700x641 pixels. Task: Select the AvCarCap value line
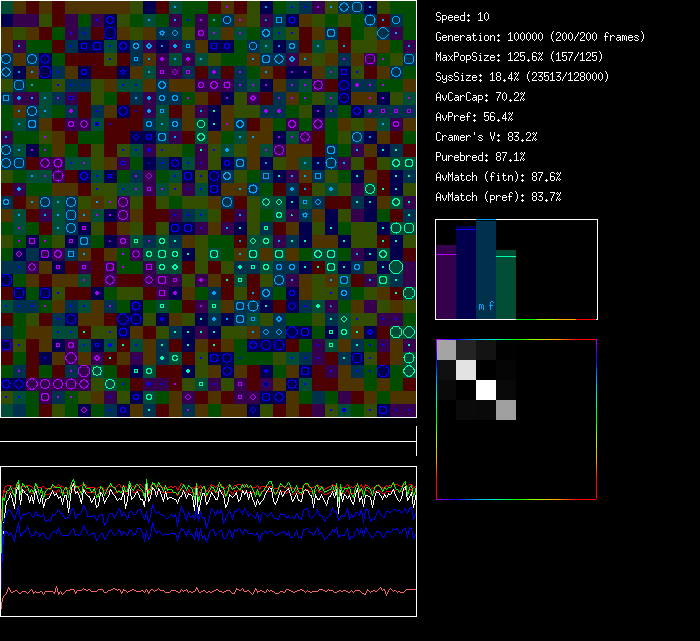[480, 97]
